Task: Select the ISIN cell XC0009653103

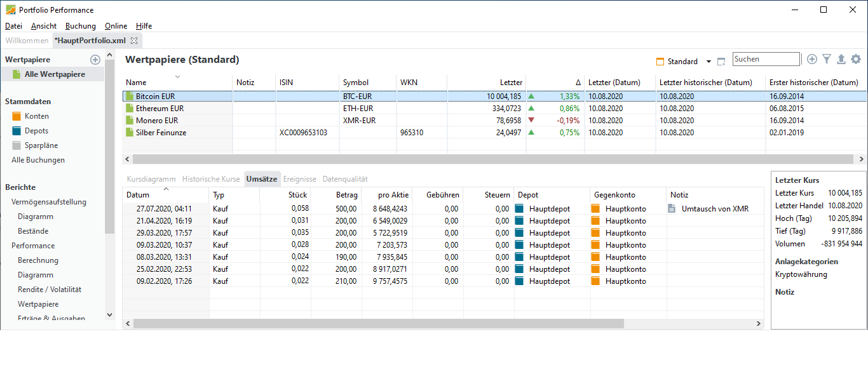Action: 308,133
